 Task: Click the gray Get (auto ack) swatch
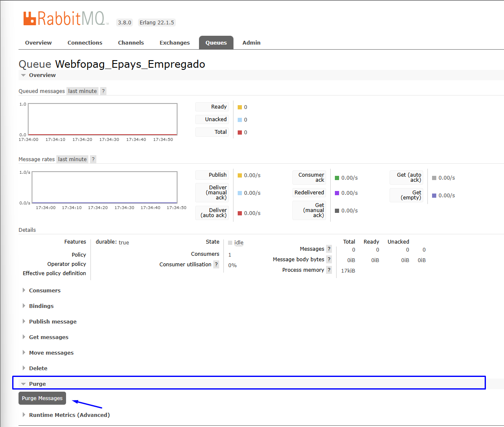434,178
